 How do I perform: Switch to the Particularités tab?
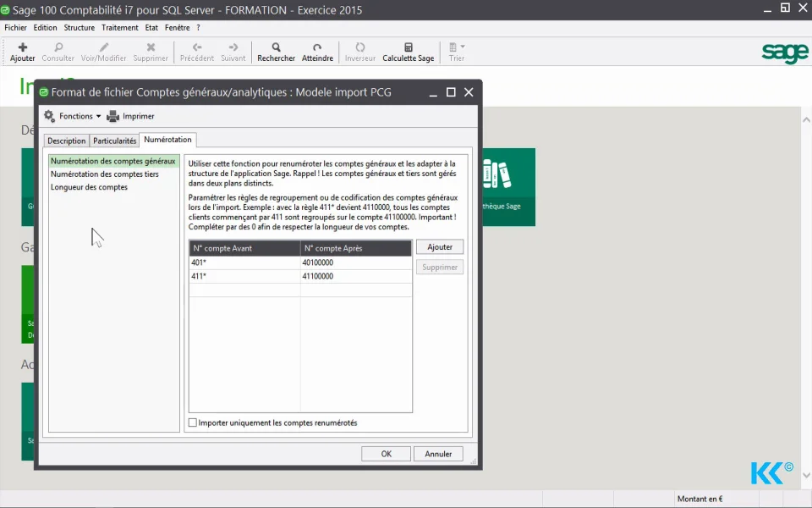[x=114, y=141]
